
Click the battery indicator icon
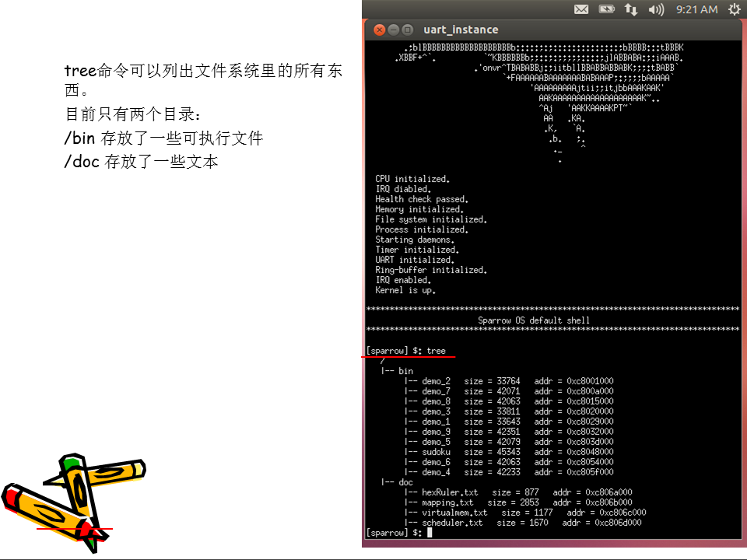tap(606, 9)
